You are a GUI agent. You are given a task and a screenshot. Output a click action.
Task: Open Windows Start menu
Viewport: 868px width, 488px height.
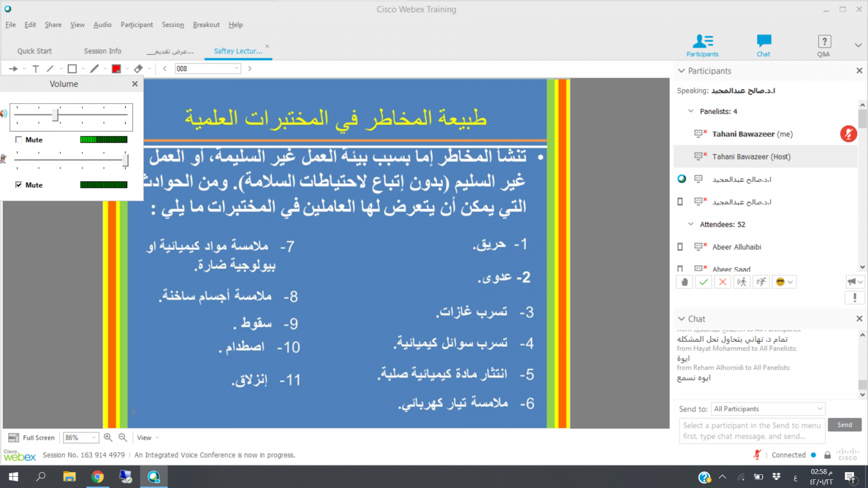pos(14,477)
